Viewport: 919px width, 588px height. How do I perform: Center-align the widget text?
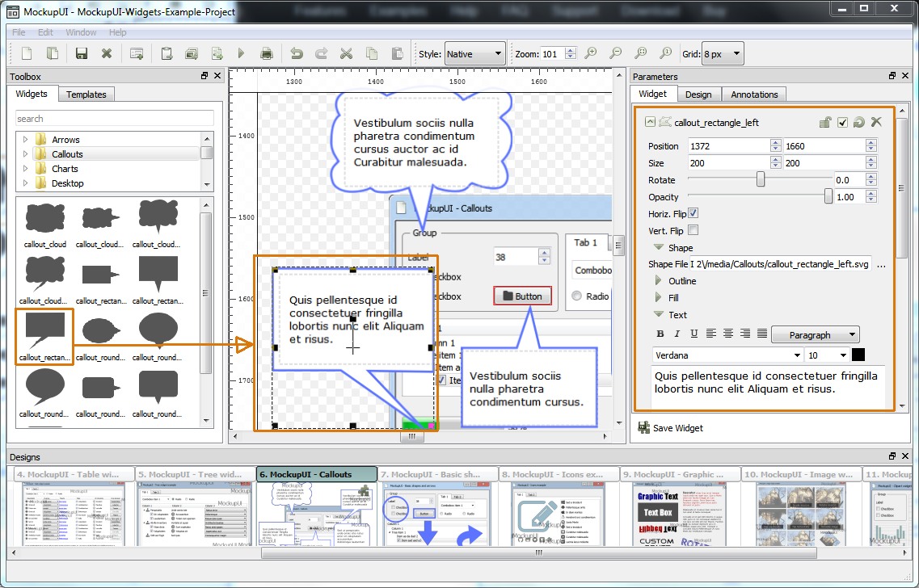tap(727, 334)
